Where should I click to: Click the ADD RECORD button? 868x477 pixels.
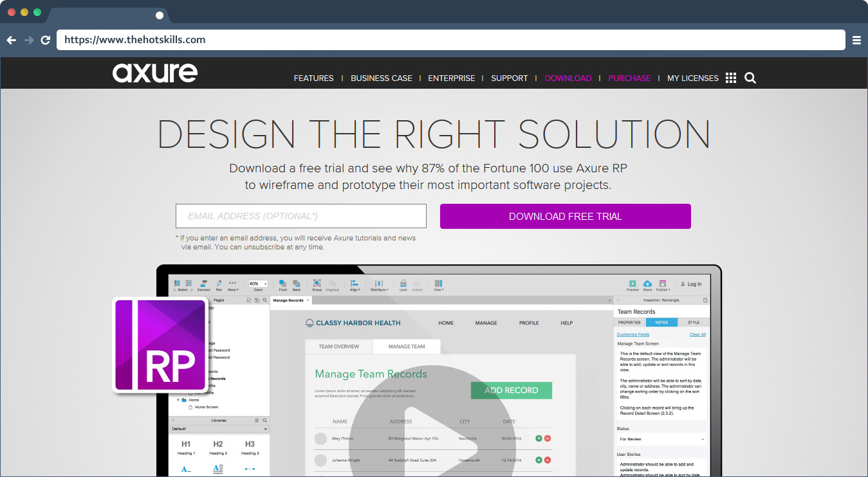click(512, 390)
